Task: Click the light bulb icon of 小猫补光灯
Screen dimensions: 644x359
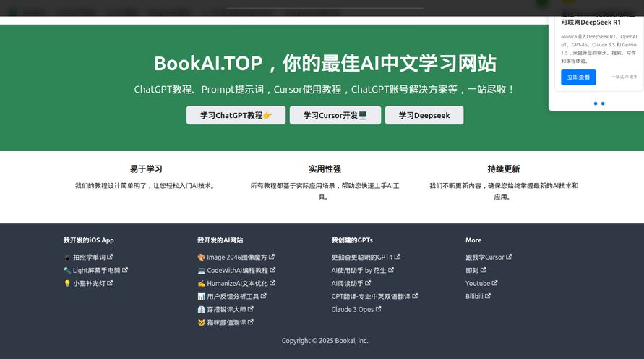Action: point(67,283)
